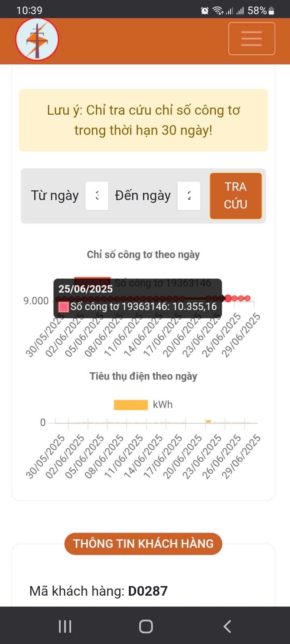Tap the alarm icon in status bar
This screenshot has height=644, width=290.
[205, 11]
